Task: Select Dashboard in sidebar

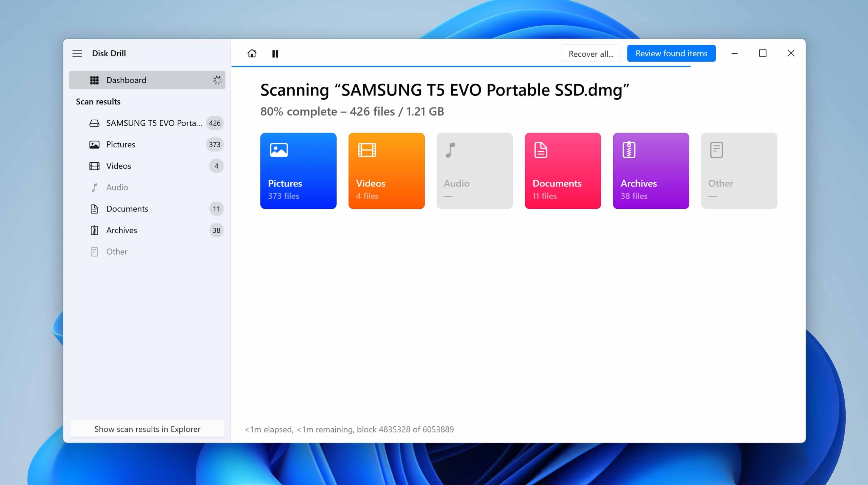Action: [x=147, y=80]
